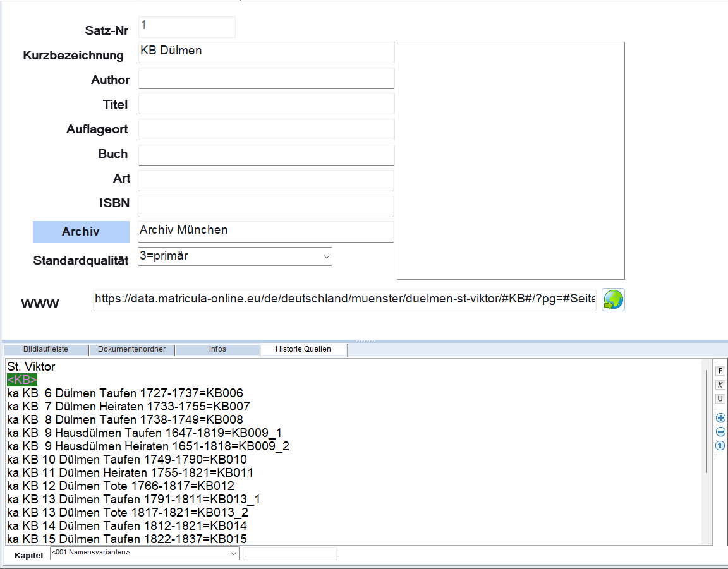Switch to the Bildlaufleiste tab
This screenshot has width=728, height=569.
[x=45, y=349]
